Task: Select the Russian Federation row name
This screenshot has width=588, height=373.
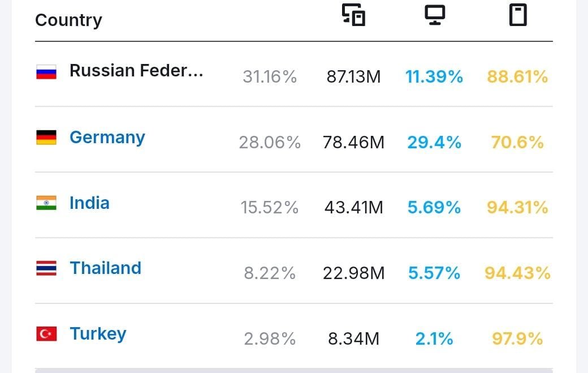Action: (136, 71)
